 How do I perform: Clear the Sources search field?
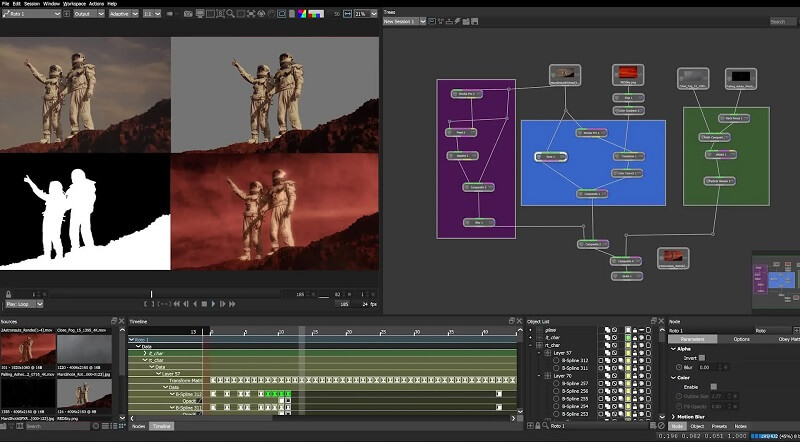[x=96, y=426]
